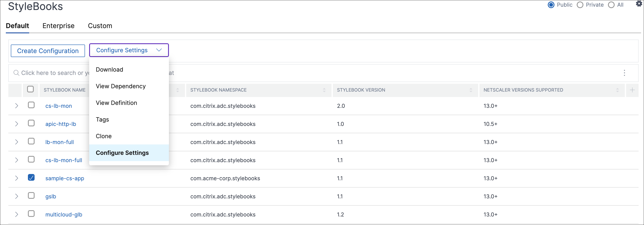The height and width of the screenshot is (225, 644).
Task: Open the gslb StyleBook link
Action: (51, 196)
